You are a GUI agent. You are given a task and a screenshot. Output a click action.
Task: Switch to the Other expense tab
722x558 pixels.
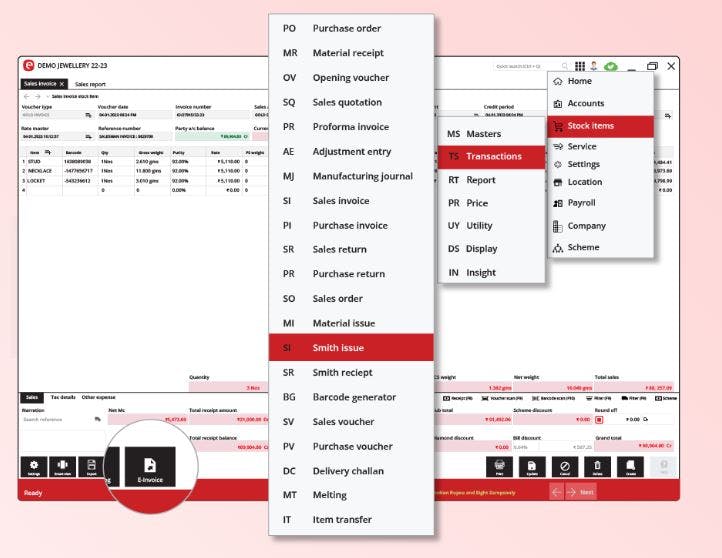click(x=99, y=397)
